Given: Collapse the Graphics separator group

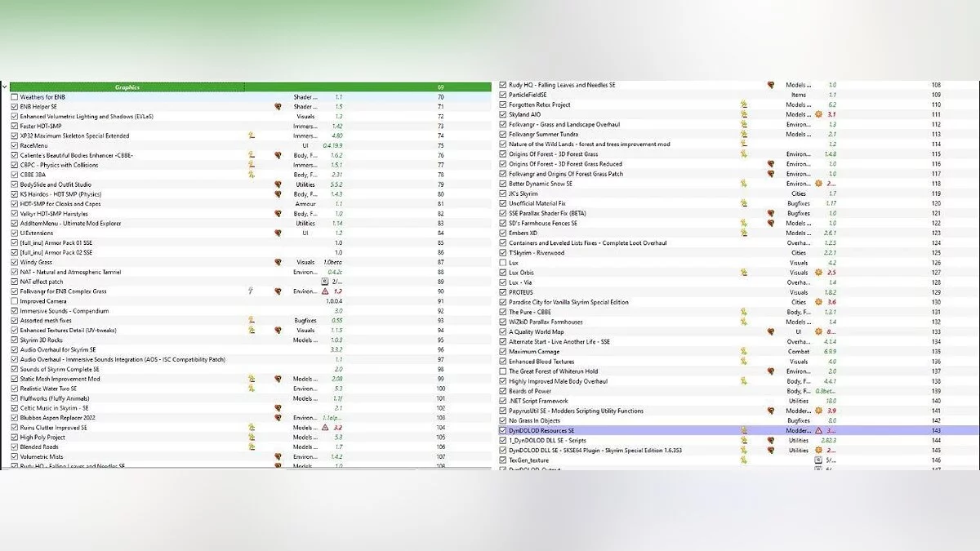Looking at the screenshot, I should [x=5, y=87].
